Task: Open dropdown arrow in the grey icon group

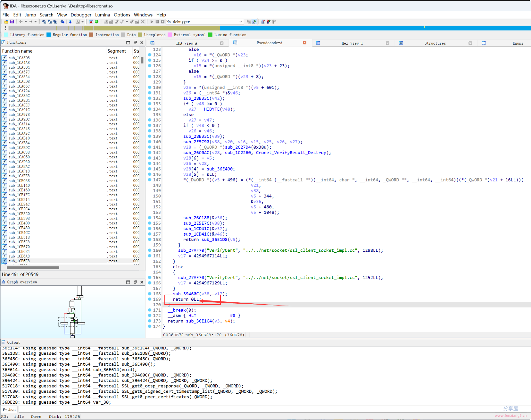Action: tap(127, 22)
